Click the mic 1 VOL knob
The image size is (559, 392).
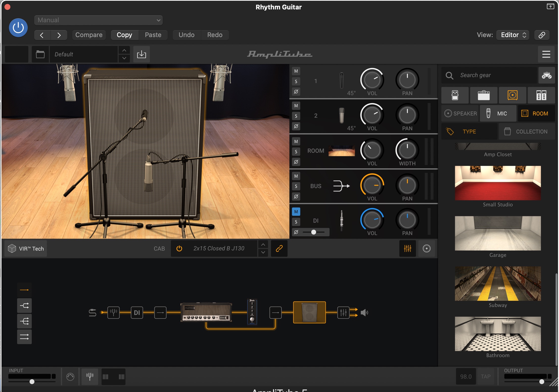(372, 80)
